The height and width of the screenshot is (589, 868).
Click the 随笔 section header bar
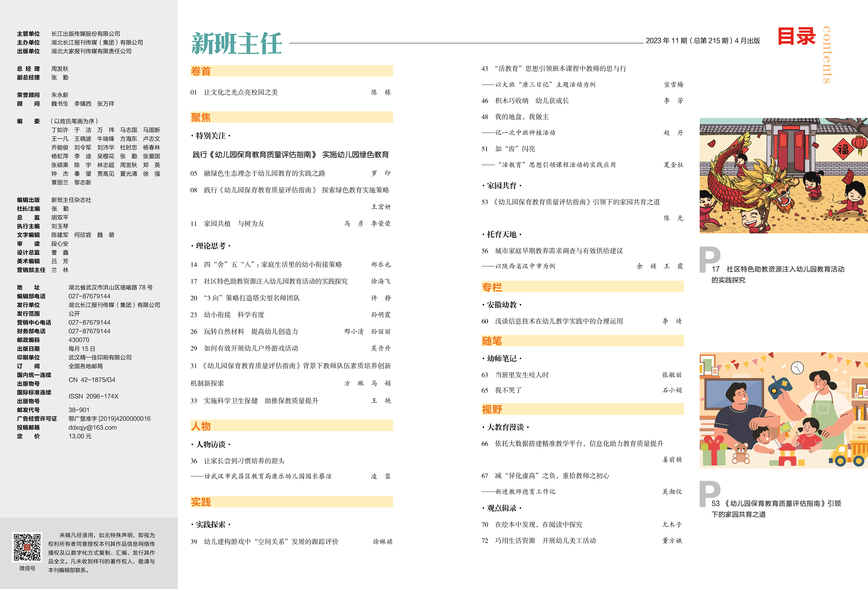click(492, 341)
